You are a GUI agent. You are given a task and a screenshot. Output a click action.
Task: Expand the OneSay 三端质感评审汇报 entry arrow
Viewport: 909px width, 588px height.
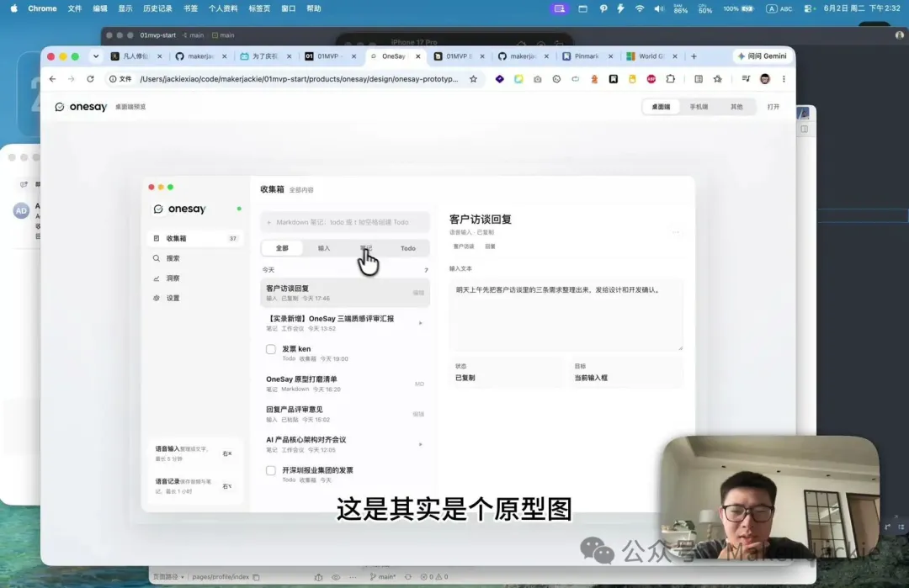pos(420,323)
